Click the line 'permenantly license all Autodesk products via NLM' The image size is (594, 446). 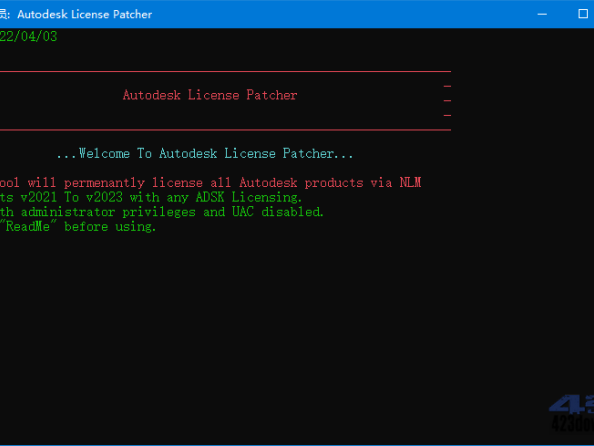point(242,183)
